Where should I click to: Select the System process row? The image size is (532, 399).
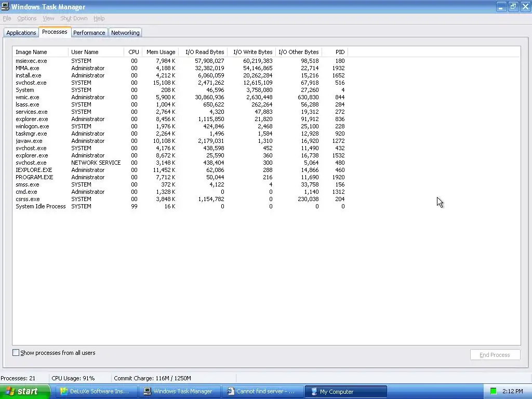click(180, 90)
